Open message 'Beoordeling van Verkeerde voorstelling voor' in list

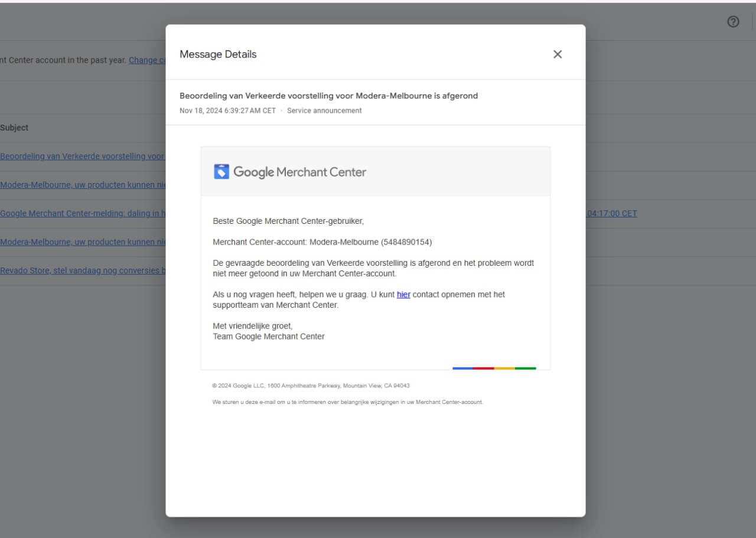coord(83,156)
